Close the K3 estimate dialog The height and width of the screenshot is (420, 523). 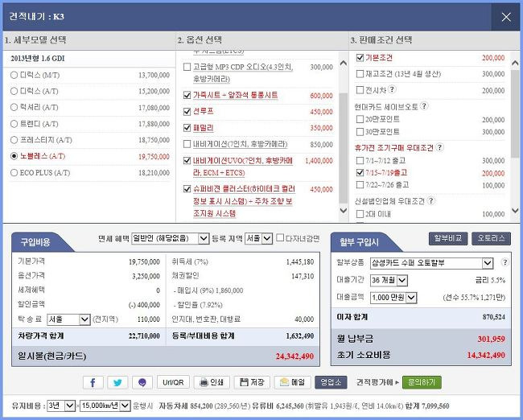(506, 17)
